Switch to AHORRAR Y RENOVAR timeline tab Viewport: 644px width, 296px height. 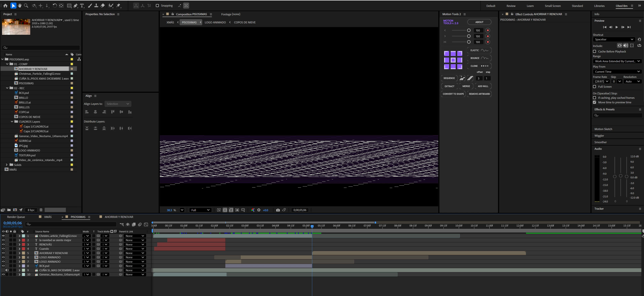click(x=119, y=217)
